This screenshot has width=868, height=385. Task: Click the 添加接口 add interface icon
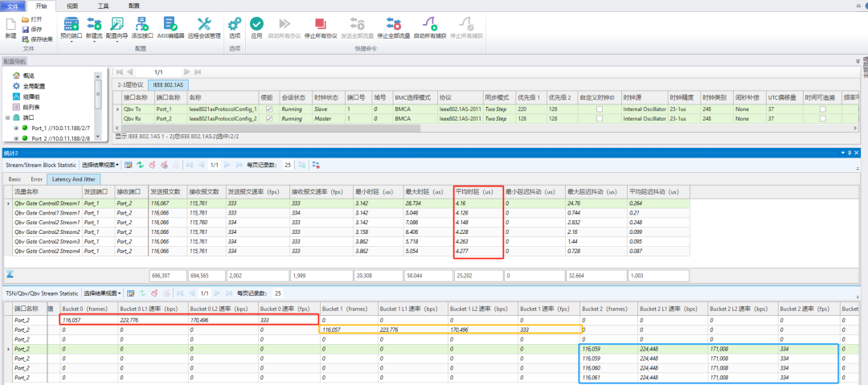click(x=141, y=27)
